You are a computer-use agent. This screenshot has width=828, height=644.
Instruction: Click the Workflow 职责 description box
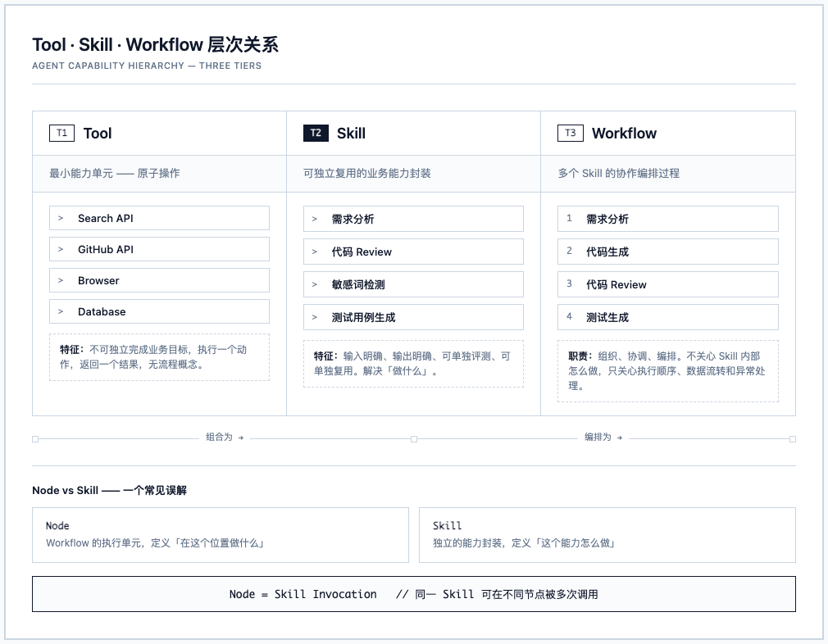[668, 371]
